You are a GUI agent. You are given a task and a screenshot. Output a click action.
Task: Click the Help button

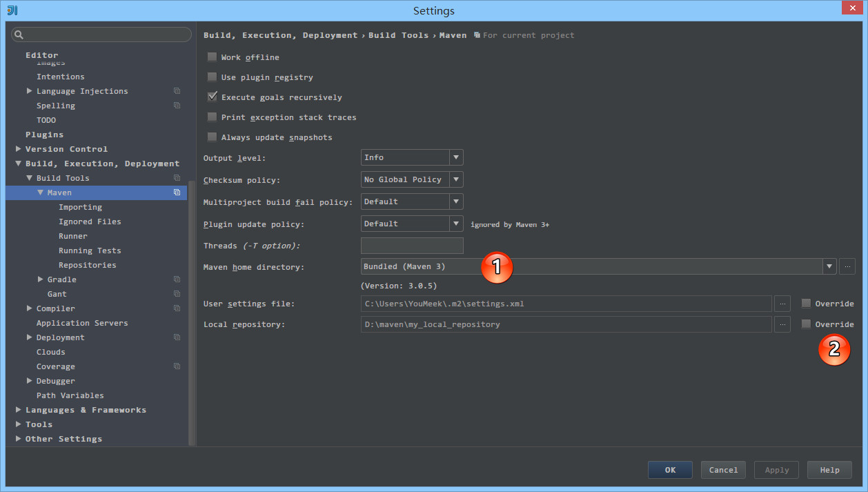(x=829, y=469)
